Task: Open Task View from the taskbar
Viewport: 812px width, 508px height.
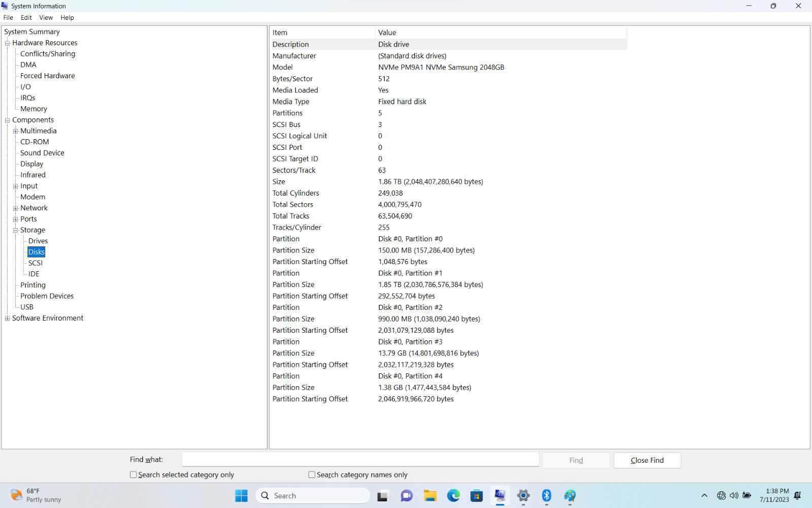Action: (x=383, y=496)
